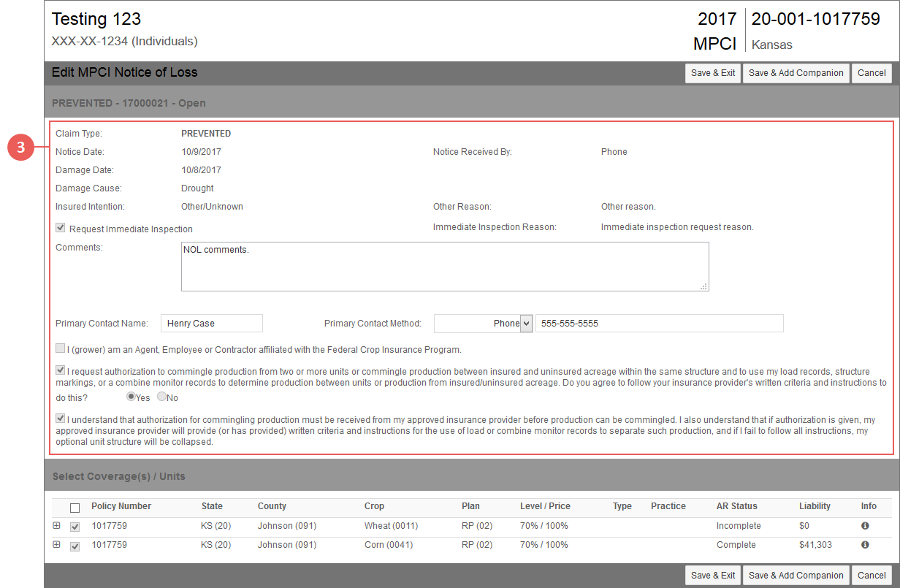
Task: Toggle the select-all checkbox in the coverage table
Action: coord(75,506)
